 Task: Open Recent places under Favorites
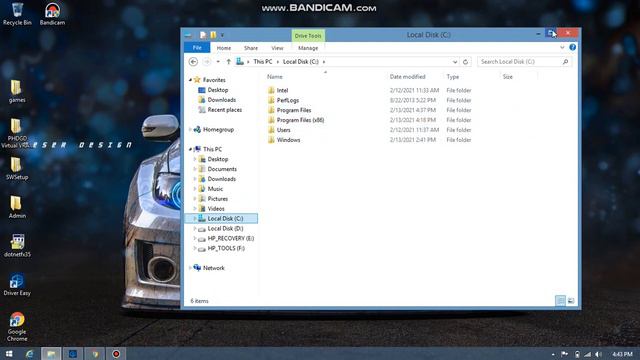tap(224, 110)
